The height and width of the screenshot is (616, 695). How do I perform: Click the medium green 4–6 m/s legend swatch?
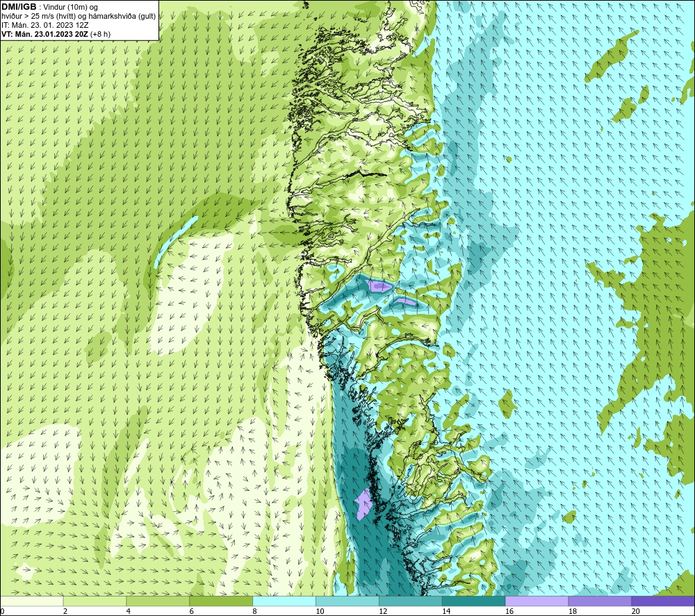(x=158, y=601)
